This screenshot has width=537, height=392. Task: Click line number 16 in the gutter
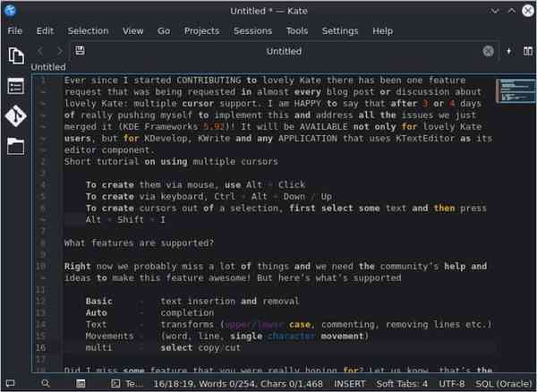click(40, 347)
